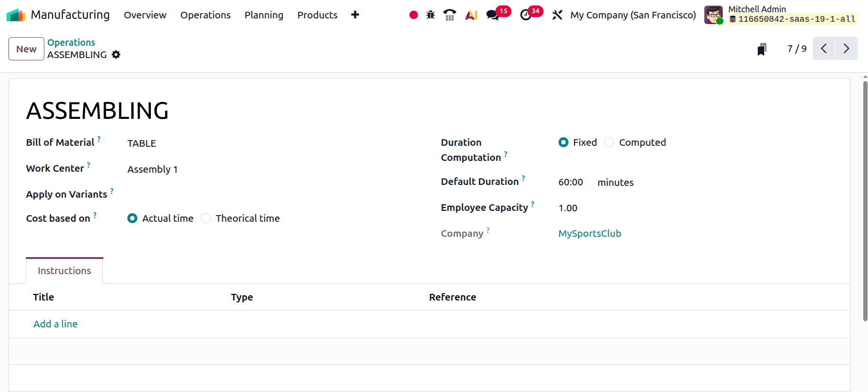868x392 pixels.
Task: Show help tooltip for Company field
Action: coord(488,230)
